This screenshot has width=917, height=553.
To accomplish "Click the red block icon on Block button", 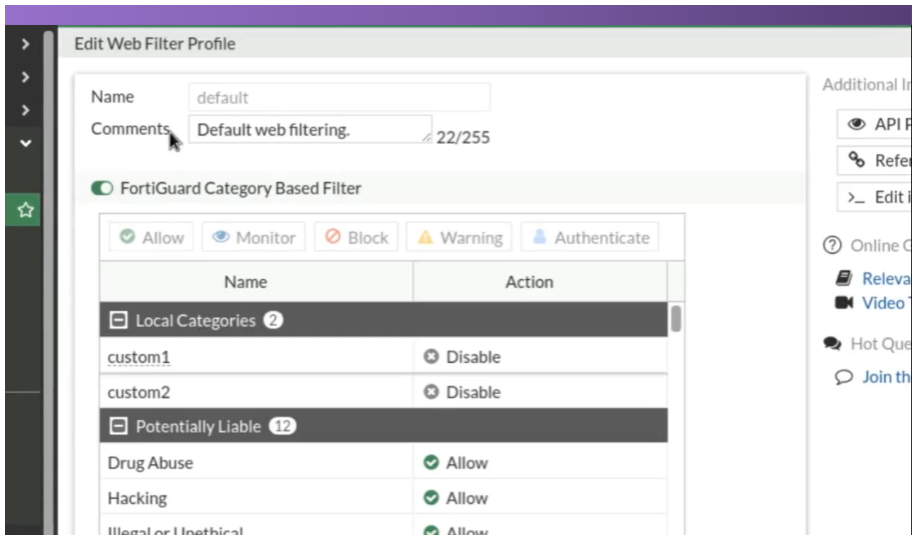I will tap(333, 236).
